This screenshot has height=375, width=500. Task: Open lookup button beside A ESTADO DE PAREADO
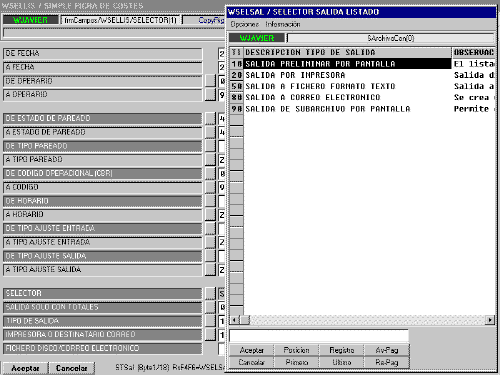210,132
